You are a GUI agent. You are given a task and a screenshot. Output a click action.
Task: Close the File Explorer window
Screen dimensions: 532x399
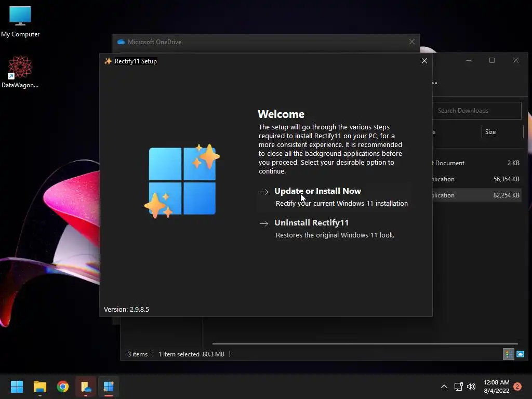click(516, 60)
